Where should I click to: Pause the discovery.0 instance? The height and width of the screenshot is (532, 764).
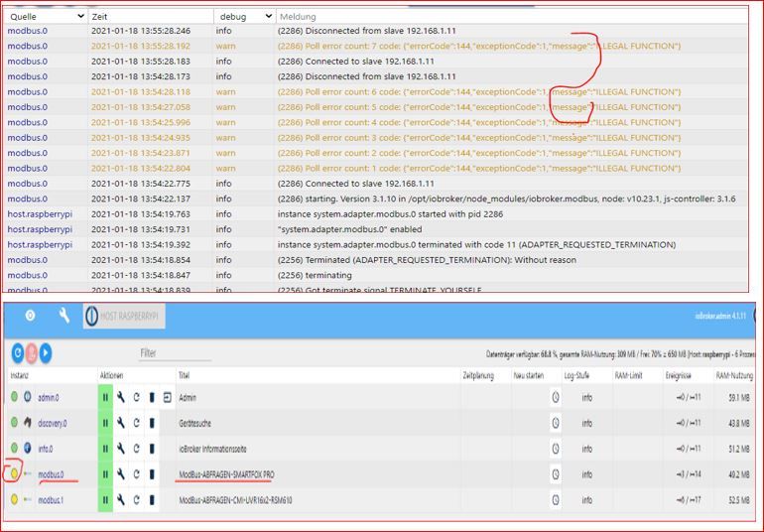tap(105, 423)
